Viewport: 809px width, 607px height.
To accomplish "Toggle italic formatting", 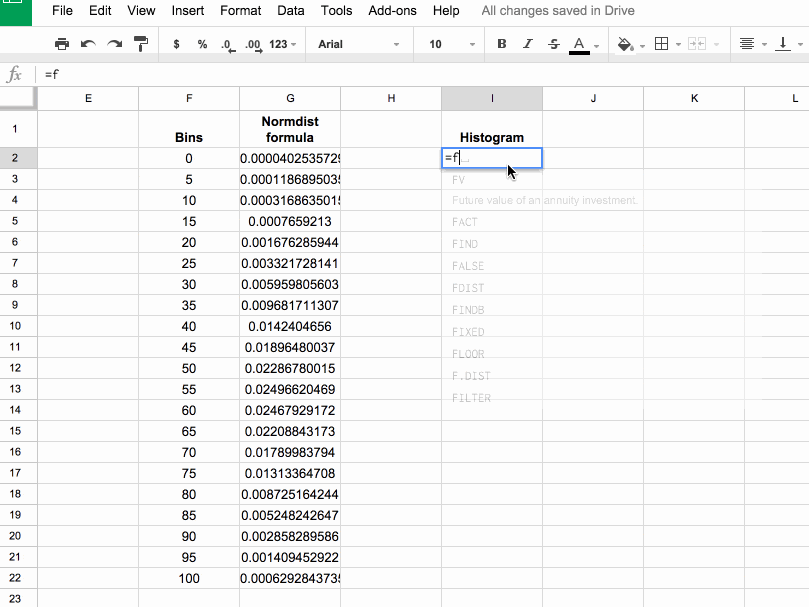I will click(527, 44).
